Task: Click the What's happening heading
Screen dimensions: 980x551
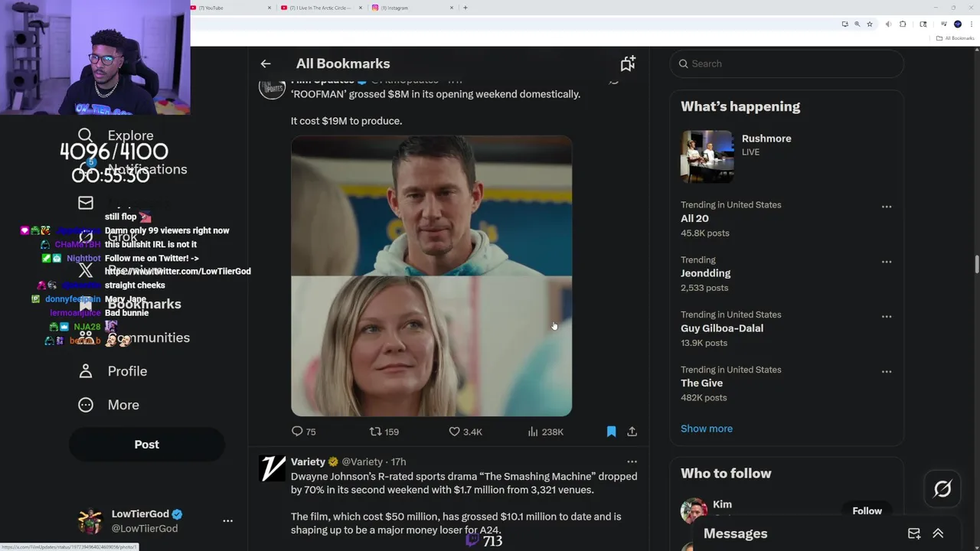Action: (740, 106)
